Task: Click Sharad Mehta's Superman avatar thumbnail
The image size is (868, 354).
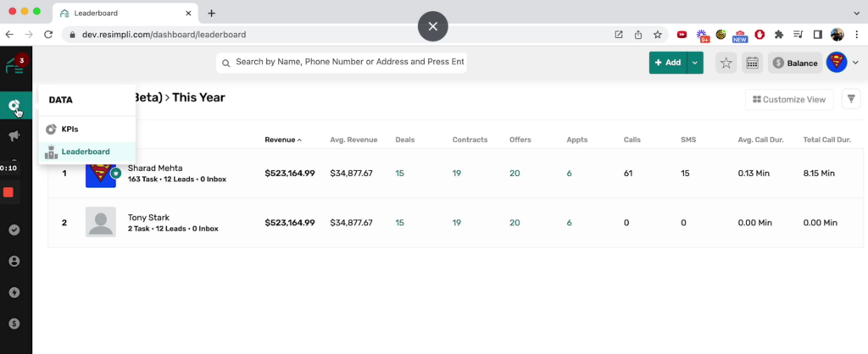Action: [x=100, y=173]
